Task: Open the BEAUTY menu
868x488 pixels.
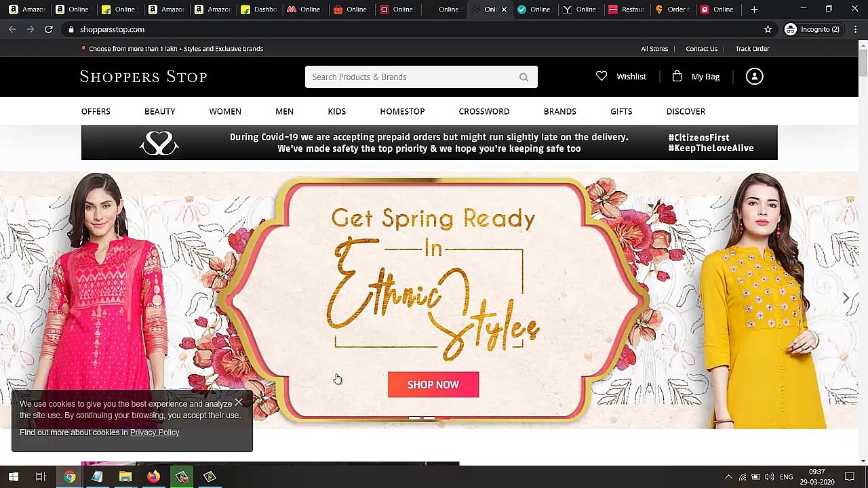Action: click(159, 111)
